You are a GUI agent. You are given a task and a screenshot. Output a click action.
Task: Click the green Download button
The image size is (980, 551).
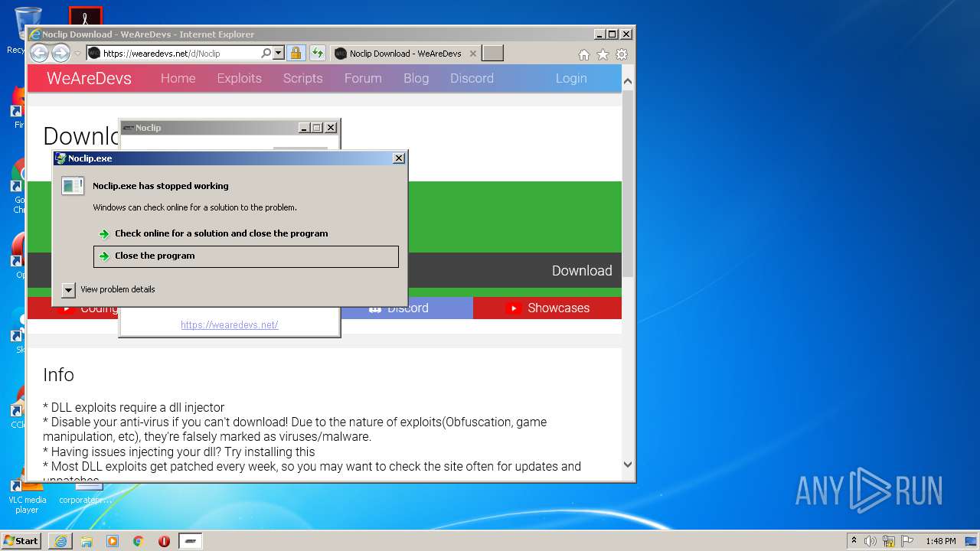coord(582,271)
